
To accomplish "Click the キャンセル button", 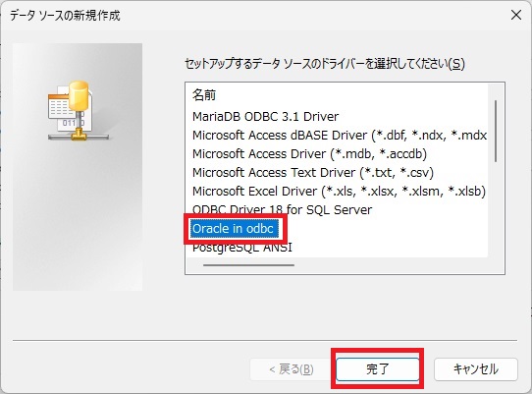I will pyautogui.click(x=476, y=368).
